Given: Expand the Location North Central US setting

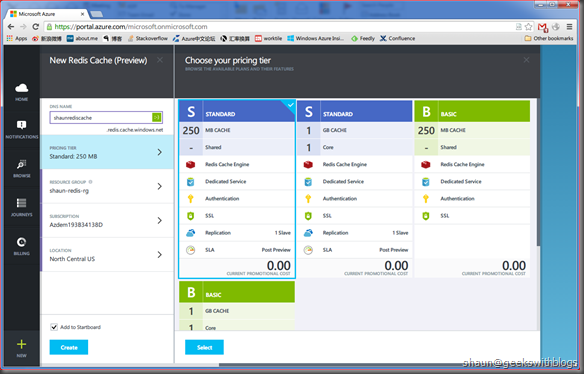Looking at the screenshot, I should (107, 255).
